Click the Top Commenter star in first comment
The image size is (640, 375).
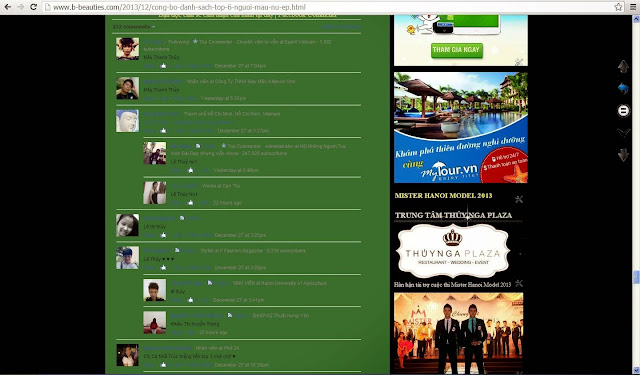pyautogui.click(x=195, y=41)
